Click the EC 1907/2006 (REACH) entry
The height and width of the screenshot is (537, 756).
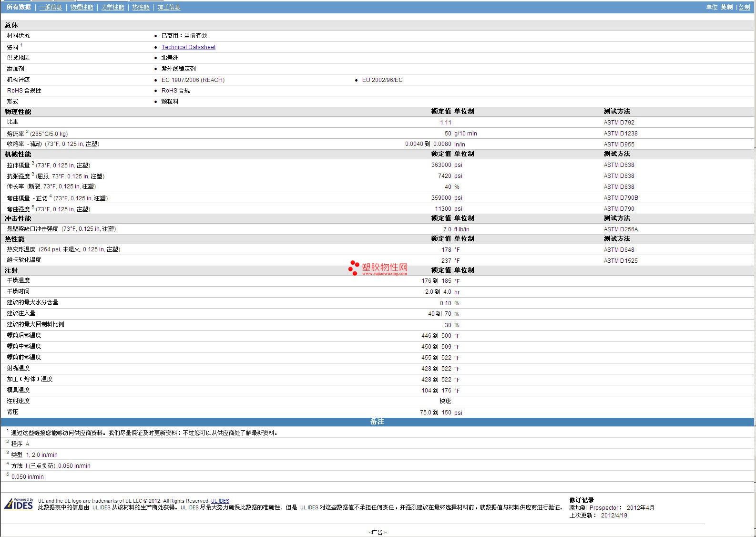click(x=193, y=80)
